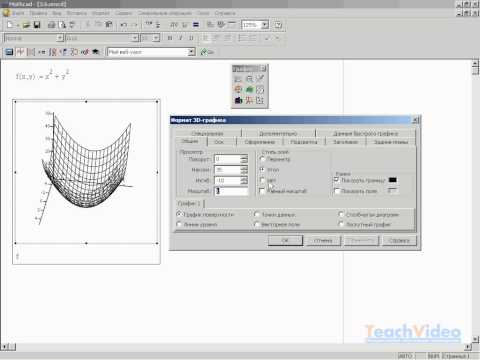Click the Insert Function f(x) icon
480x360 pixels.
click(174, 25)
